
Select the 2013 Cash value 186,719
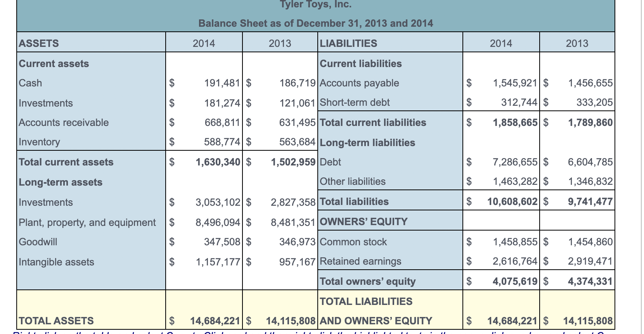[x=298, y=83]
